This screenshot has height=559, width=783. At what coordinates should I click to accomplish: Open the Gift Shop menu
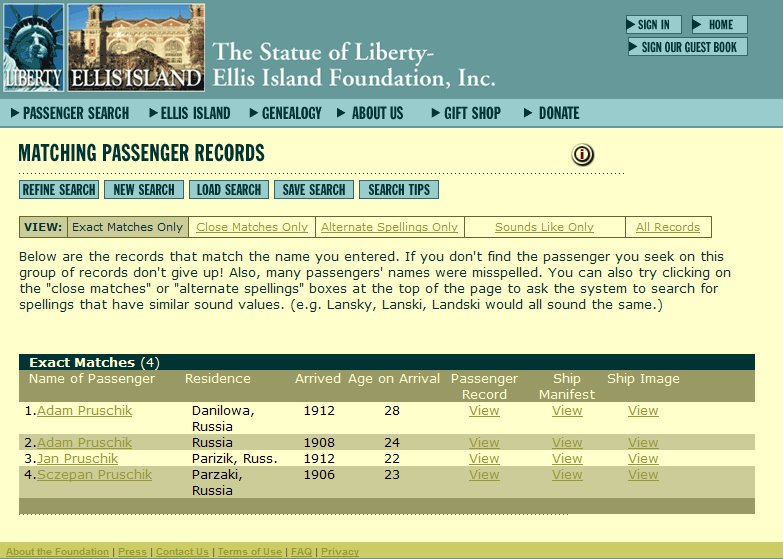(x=466, y=113)
